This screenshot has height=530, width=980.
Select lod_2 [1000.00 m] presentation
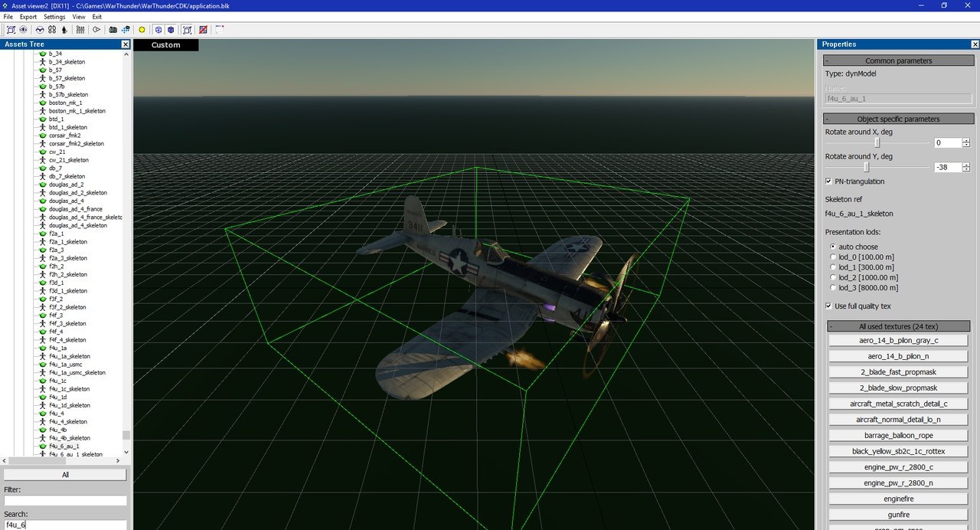pyautogui.click(x=833, y=277)
